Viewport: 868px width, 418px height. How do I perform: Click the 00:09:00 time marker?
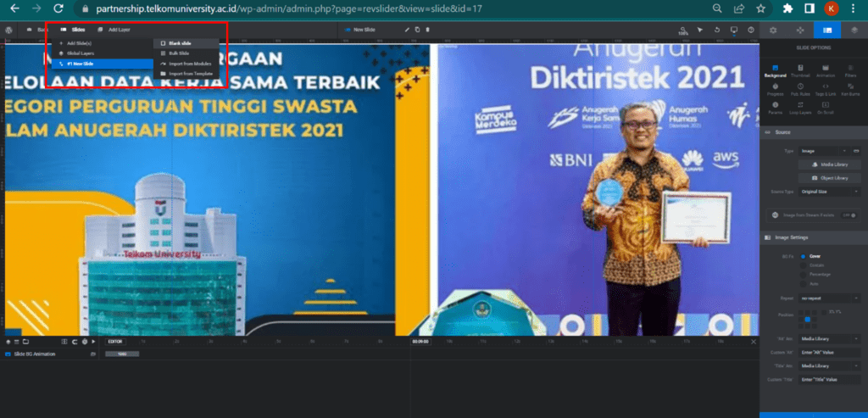pyautogui.click(x=420, y=342)
